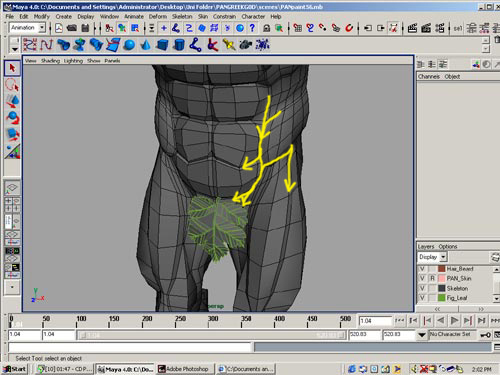Toggle visibility of Skeleton layer
The width and height of the screenshot is (500, 375).
422,288
